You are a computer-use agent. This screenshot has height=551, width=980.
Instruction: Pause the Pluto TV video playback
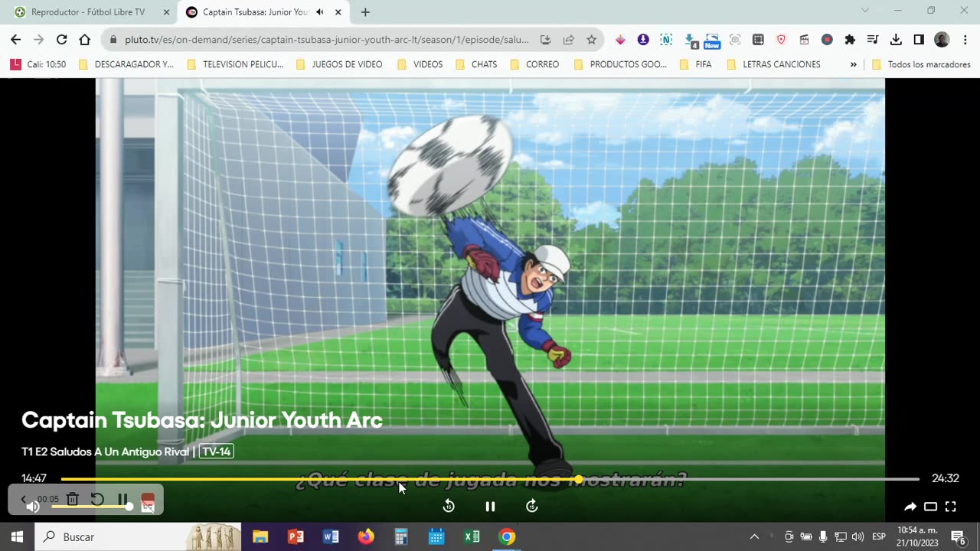coord(490,506)
